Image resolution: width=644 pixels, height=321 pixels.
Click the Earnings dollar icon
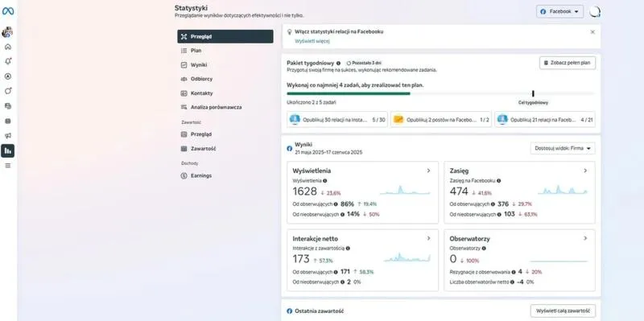(x=184, y=175)
